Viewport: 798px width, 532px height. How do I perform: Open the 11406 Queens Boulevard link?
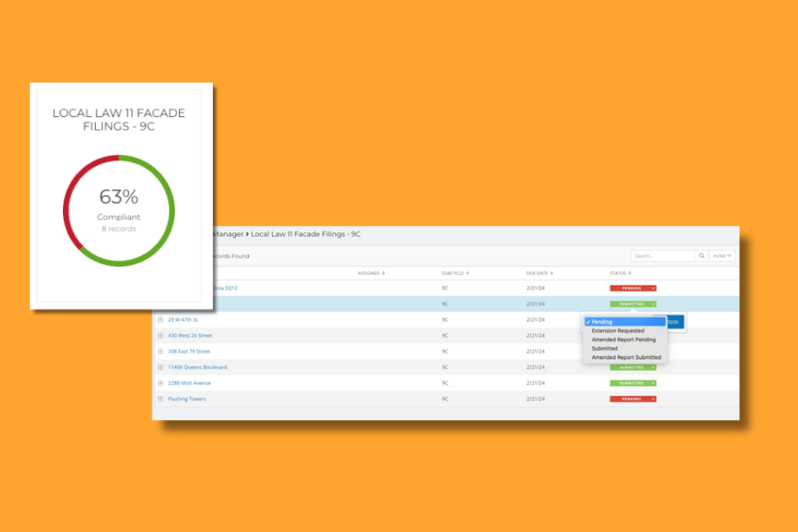(198, 367)
